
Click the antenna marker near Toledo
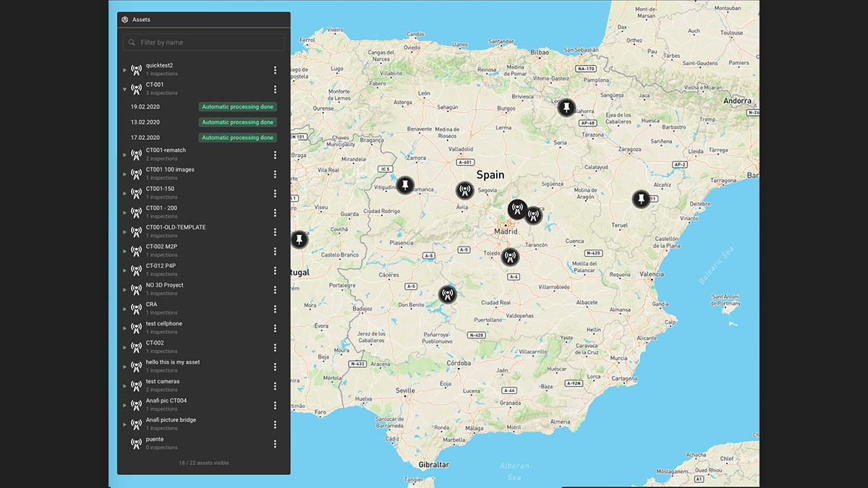[x=510, y=257]
